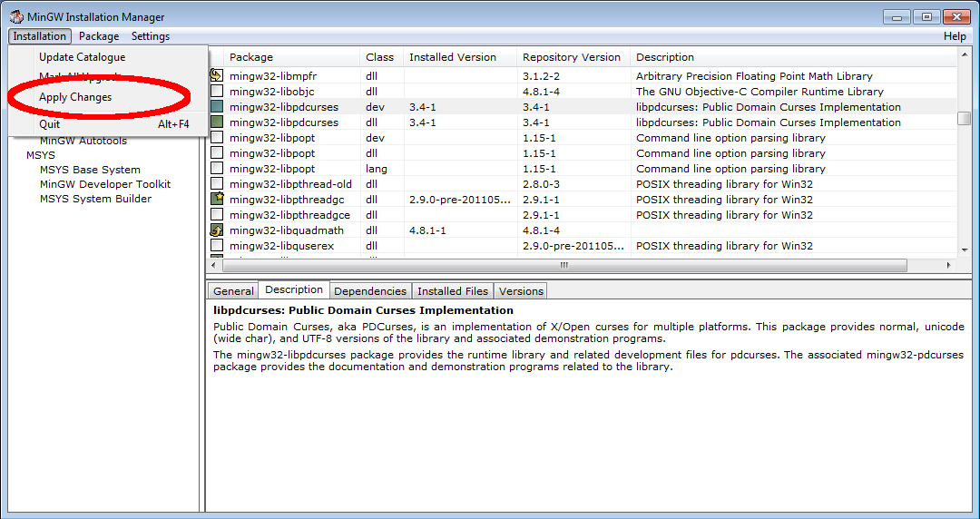Toggle the mingw32-libpthread-old checkbox

[x=217, y=184]
